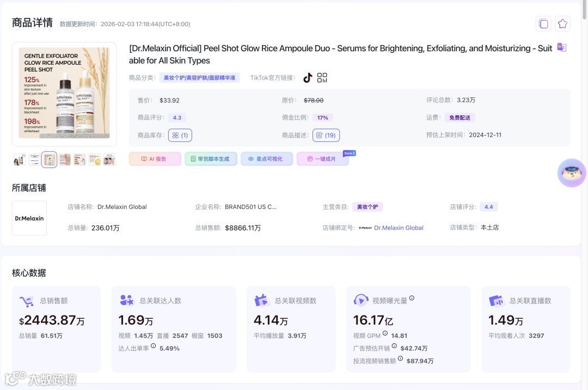Click the info icon beside 视频 GPM
The image size is (588, 390).
pos(385,333)
